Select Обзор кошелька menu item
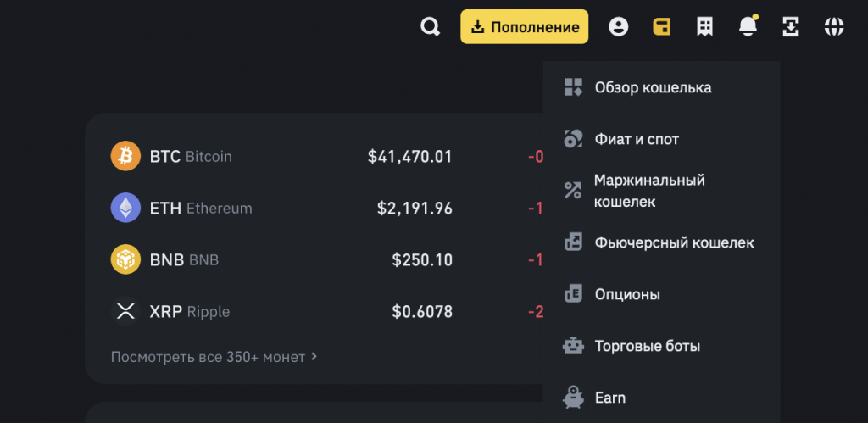Screen dimensions: 868x423 point(653,87)
